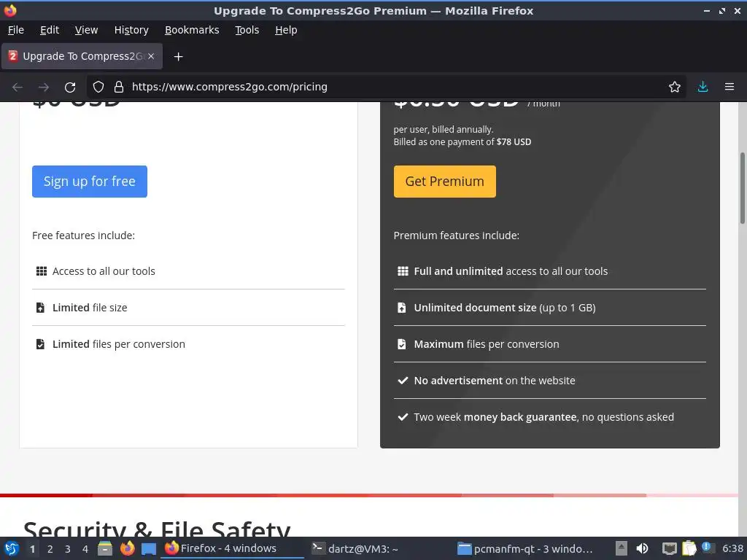
Task: Open the Bookmarks menu
Action: 192,30
